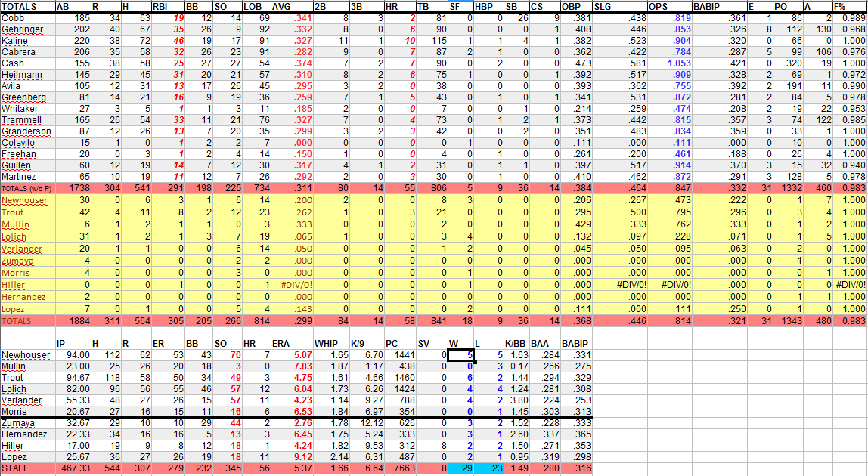Screen dimensions: 868x476
Task: Select Freehan's AVG .150 cell
Action: pos(292,154)
